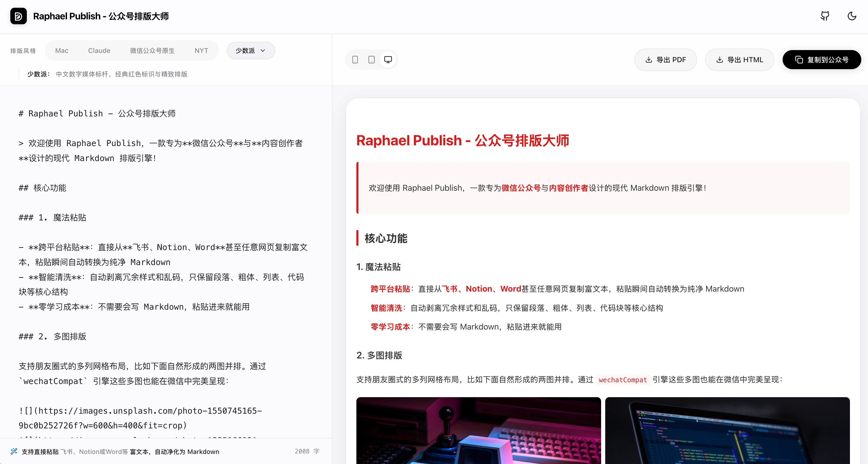The image size is (868, 464).
Task: Click the download icon on 导出 PDF
Action: tap(649, 60)
